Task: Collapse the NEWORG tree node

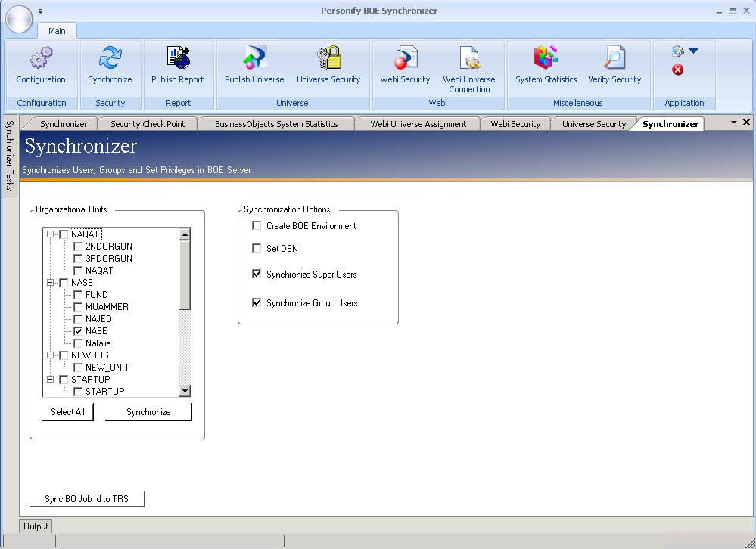Action: point(51,355)
